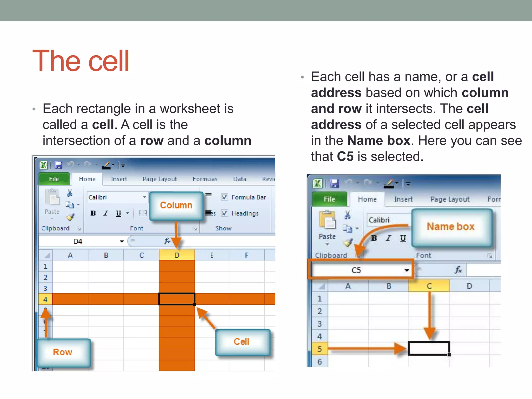Screen dimensions: 532x399
Task: Click the green File button in left screenshot
Action: (x=54, y=179)
